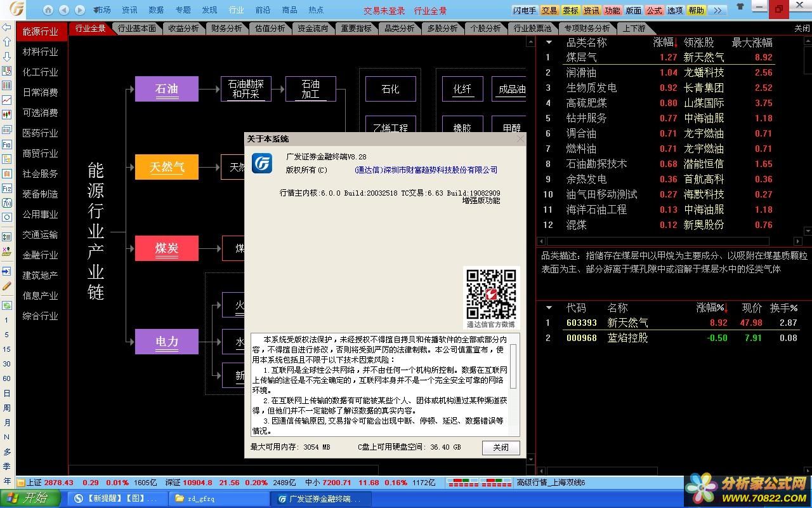Open the f(x) formula icon

[7, 203]
